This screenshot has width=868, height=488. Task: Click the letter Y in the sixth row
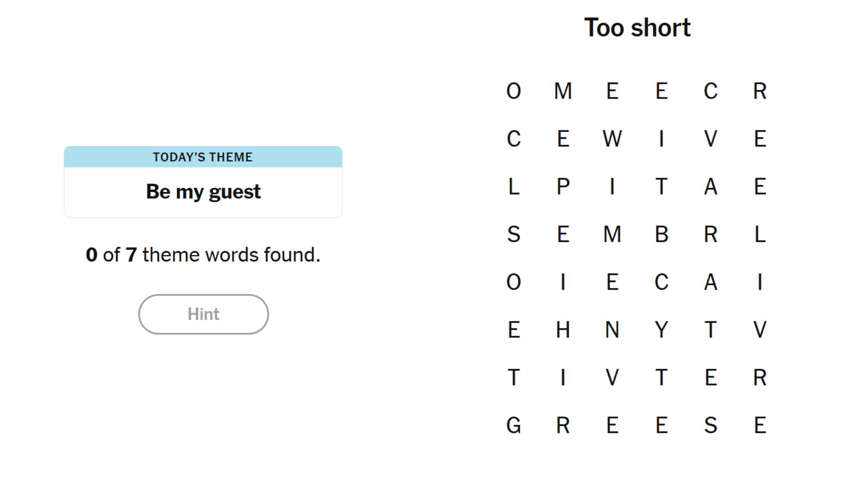click(661, 330)
